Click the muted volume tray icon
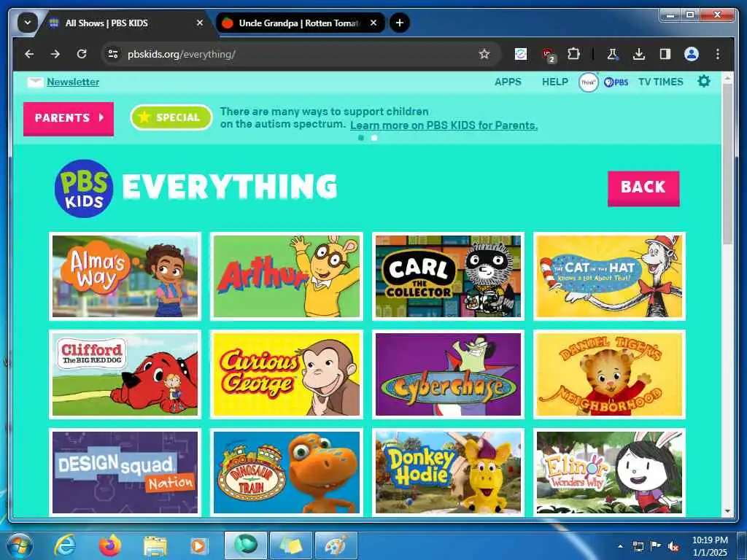 point(673,546)
